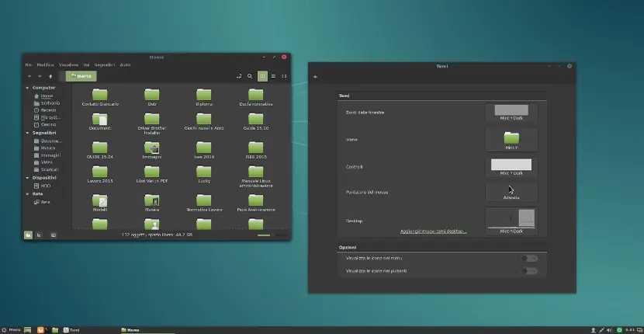Screen dimensions: 644x334
Task: Click the search icon in file manager toolbar
Action: (x=249, y=76)
